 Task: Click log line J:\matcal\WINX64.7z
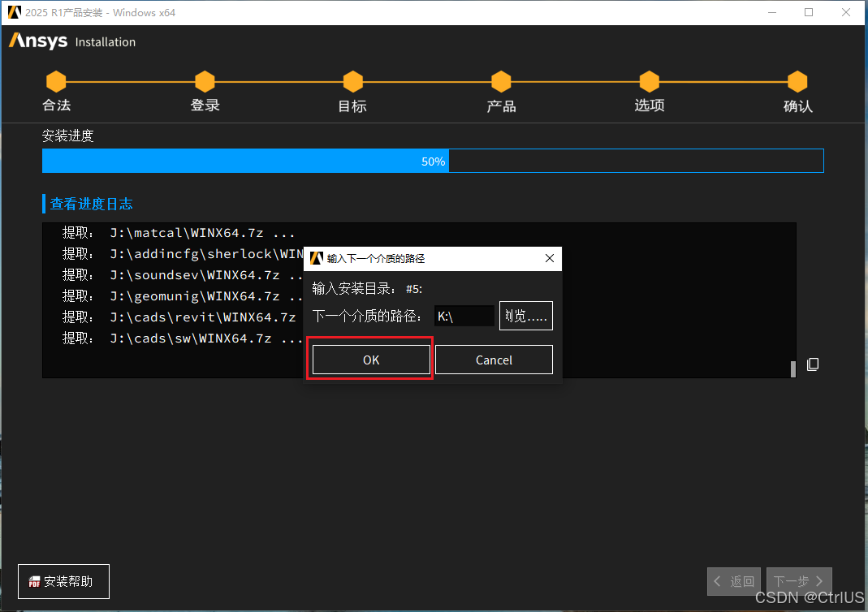179,233
